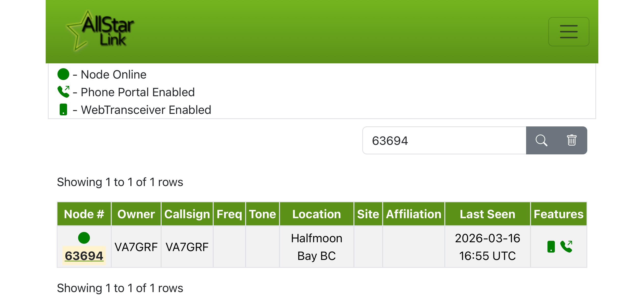
Task: Click the WebTransceiver icon in Features cell
Action: point(551,247)
